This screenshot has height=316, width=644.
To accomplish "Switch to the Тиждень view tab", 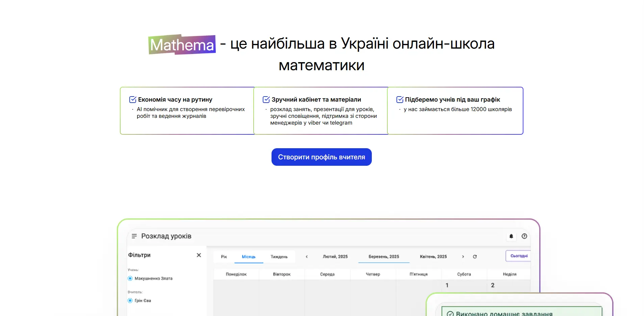I will click(x=279, y=256).
